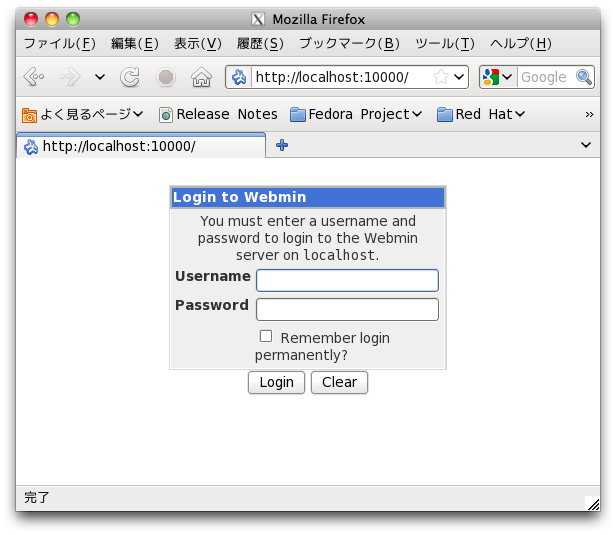The image size is (616, 535).
Task: Focus the Password input field
Action: click(347, 309)
